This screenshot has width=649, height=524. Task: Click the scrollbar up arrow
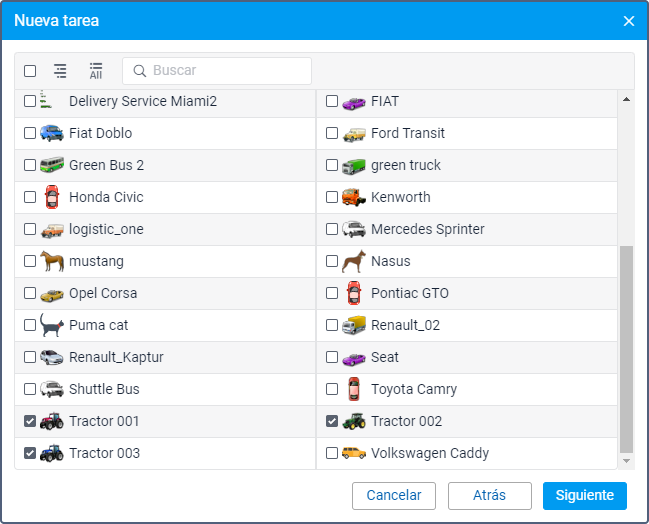click(x=627, y=100)
